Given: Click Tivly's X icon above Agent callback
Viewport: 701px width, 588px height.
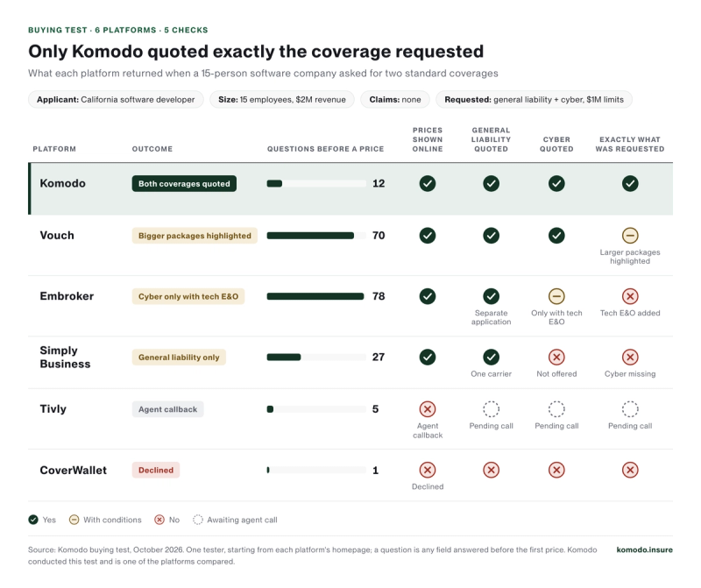Looking at the screenshot, I should coord(428,408).
